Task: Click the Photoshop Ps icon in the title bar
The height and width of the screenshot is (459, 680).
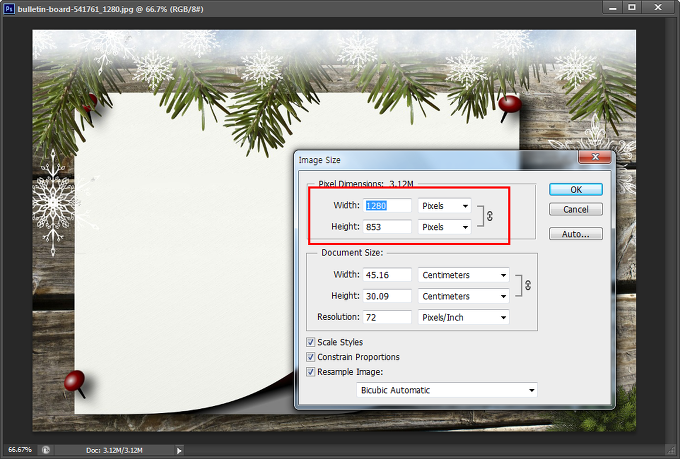Action: coord(9,9)
